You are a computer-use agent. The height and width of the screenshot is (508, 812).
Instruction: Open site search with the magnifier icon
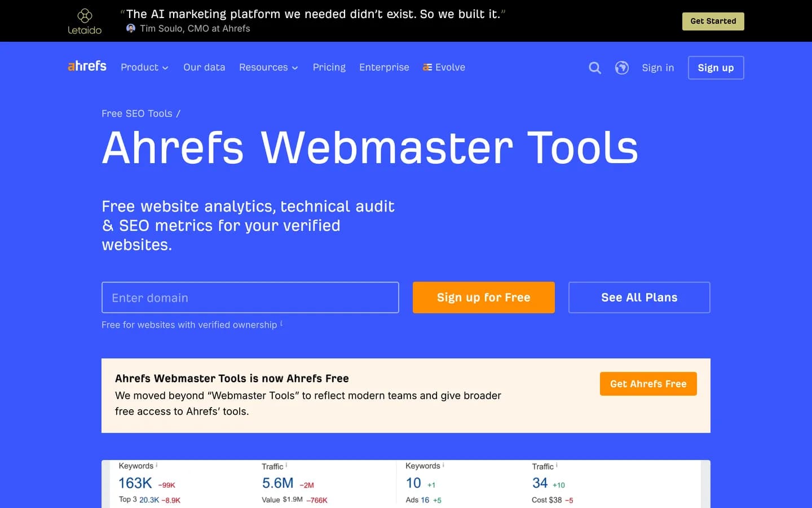coord(595,68)
